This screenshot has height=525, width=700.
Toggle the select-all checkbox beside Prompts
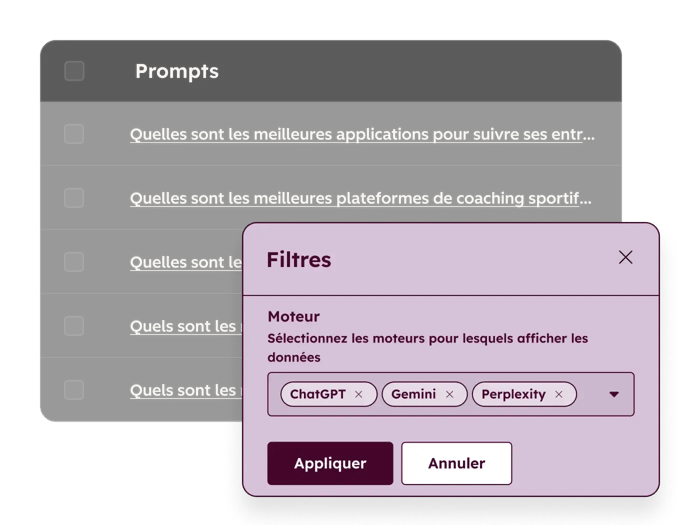point(74,71)
